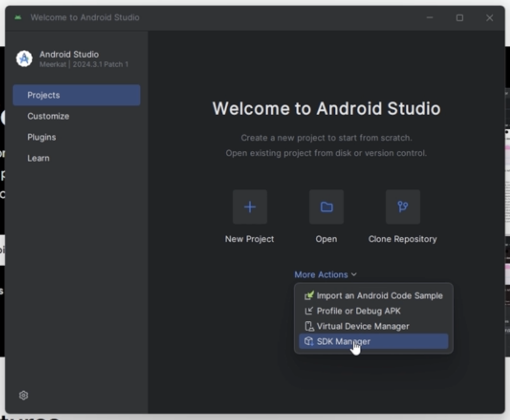
Task: Open settings gear icon at bottom left
Action: pyautogui.click(x=24, y=395)
